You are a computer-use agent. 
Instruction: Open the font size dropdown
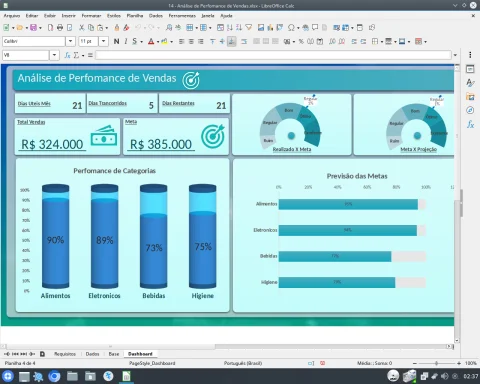coord(104,41)
